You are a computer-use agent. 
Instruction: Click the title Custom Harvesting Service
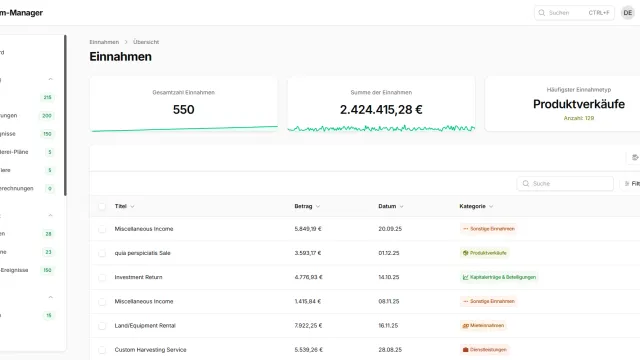point(150,350)
